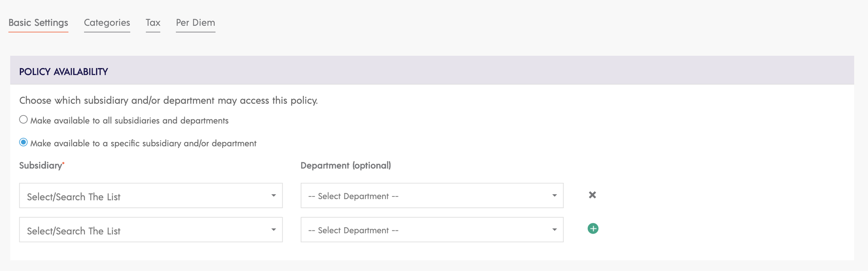This screenshot has width=868, height=271.
Task: Click the 'Department (optional)' label
Action: (x=346, y=166)
